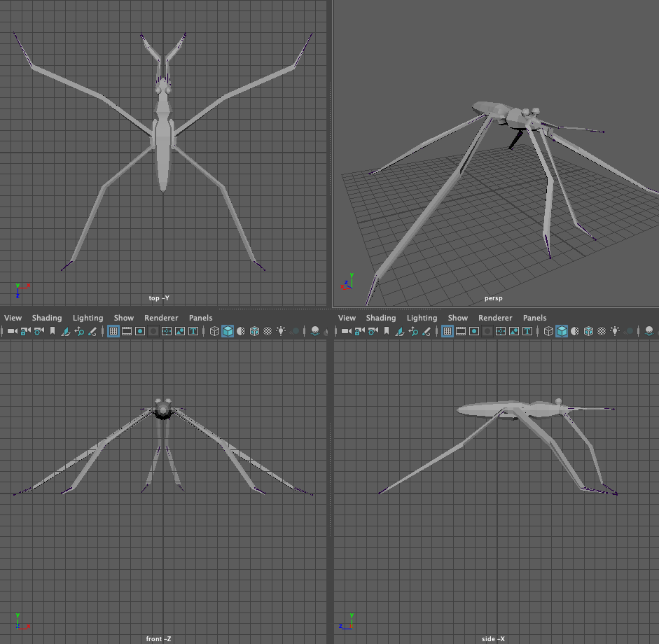Click Grease Pencil icon in front panel toolbar
Screen dimensions: 659x644
point(92,332)
